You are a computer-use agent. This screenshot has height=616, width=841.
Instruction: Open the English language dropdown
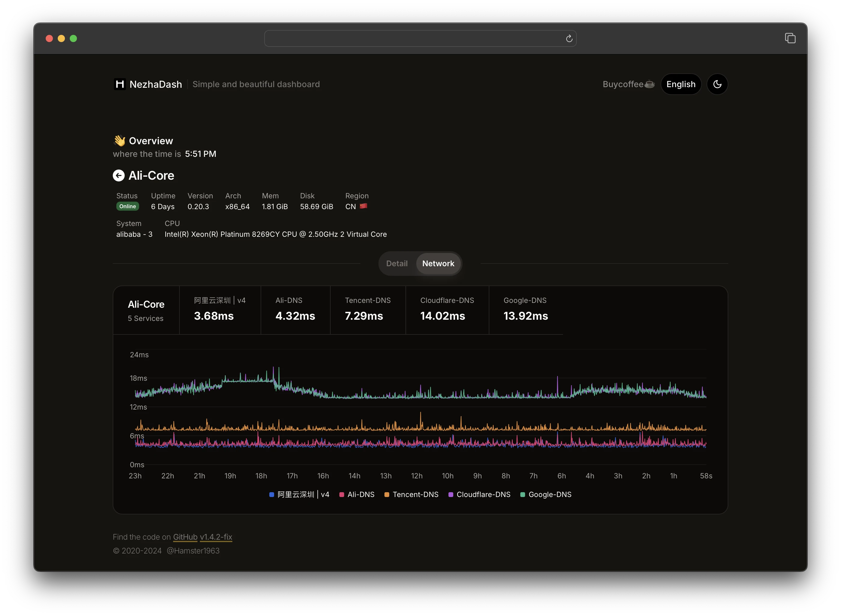pyautogui.click(x=680, y=84)
